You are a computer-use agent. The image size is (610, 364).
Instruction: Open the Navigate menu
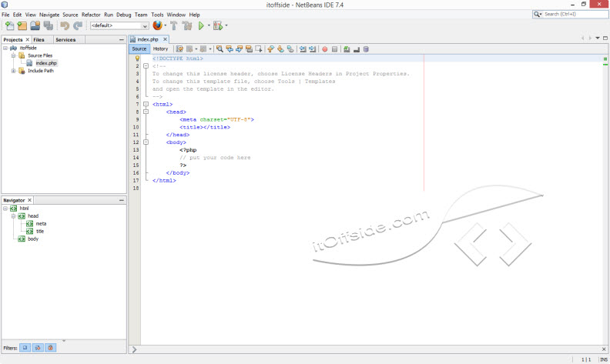click(49, 15)
